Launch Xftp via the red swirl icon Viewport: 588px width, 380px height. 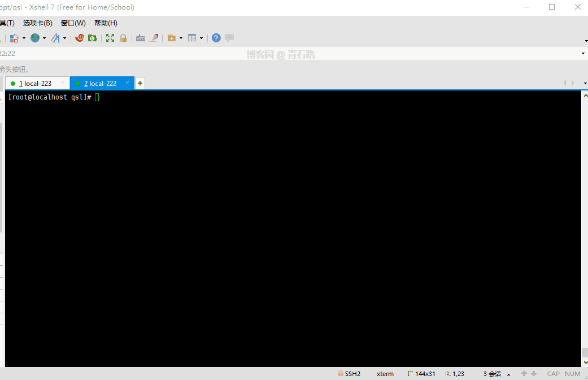pos(80,38)
